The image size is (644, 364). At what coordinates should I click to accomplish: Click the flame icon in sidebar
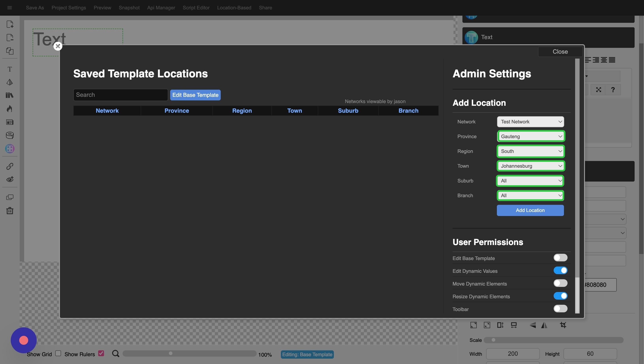point(10,109)
